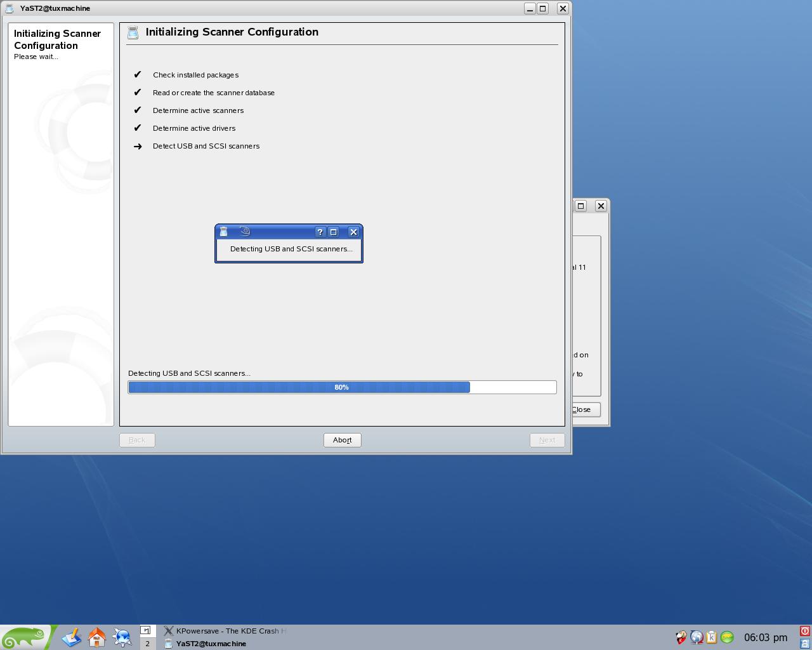This screenshot has height=650, width=812.
Task: Click checkmark beside Determine active drivers
Action: point(138,128)
